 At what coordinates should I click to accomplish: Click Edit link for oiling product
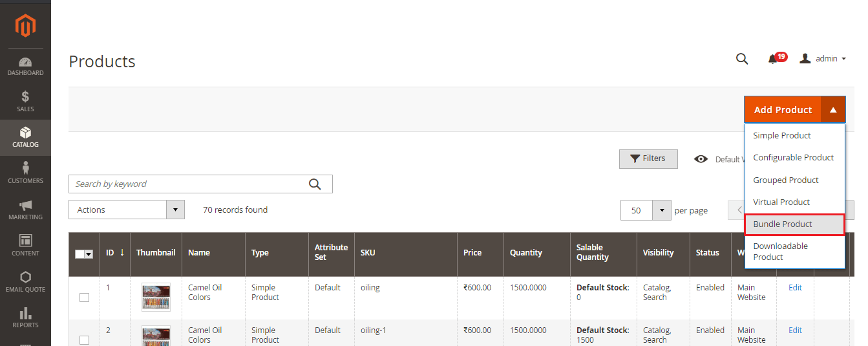[795, 287]
